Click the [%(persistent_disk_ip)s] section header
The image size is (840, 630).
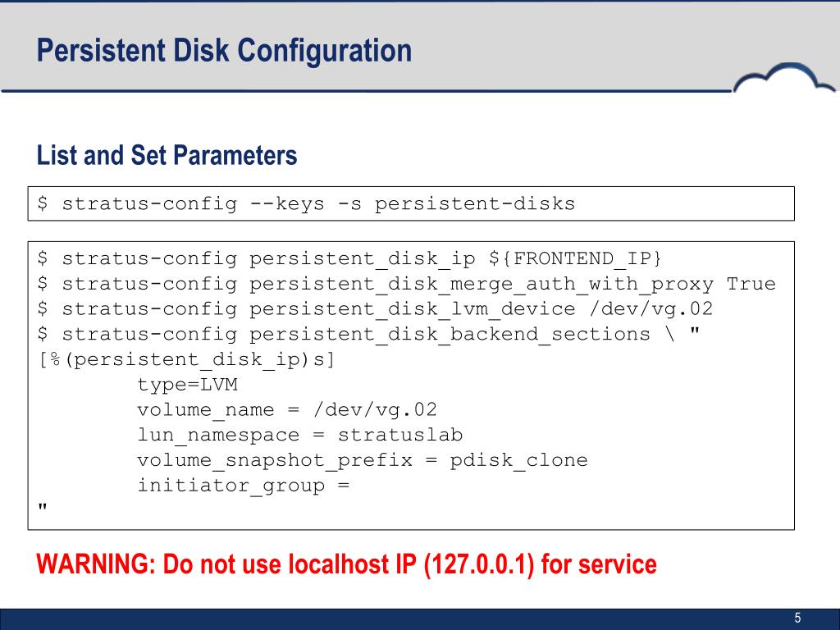coord(186,359)
